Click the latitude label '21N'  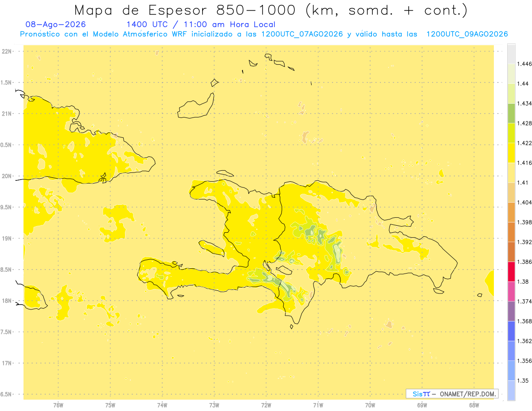7,114
